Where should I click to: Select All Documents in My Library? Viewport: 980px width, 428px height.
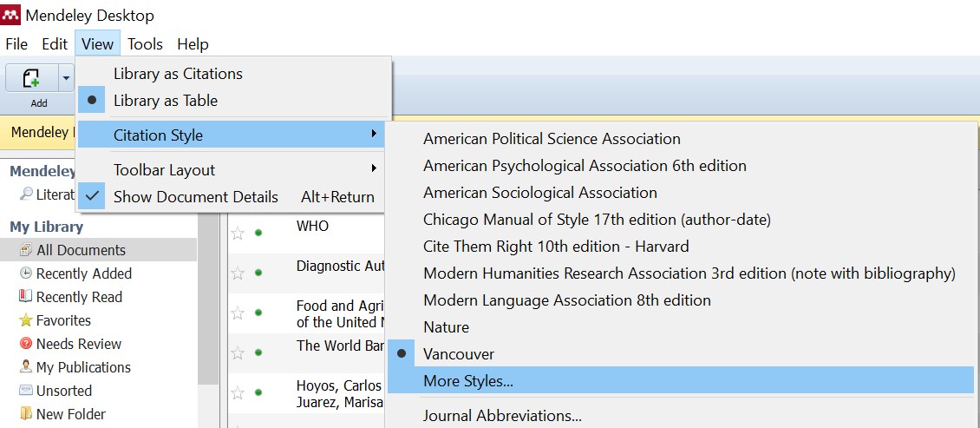coord(80,250)
